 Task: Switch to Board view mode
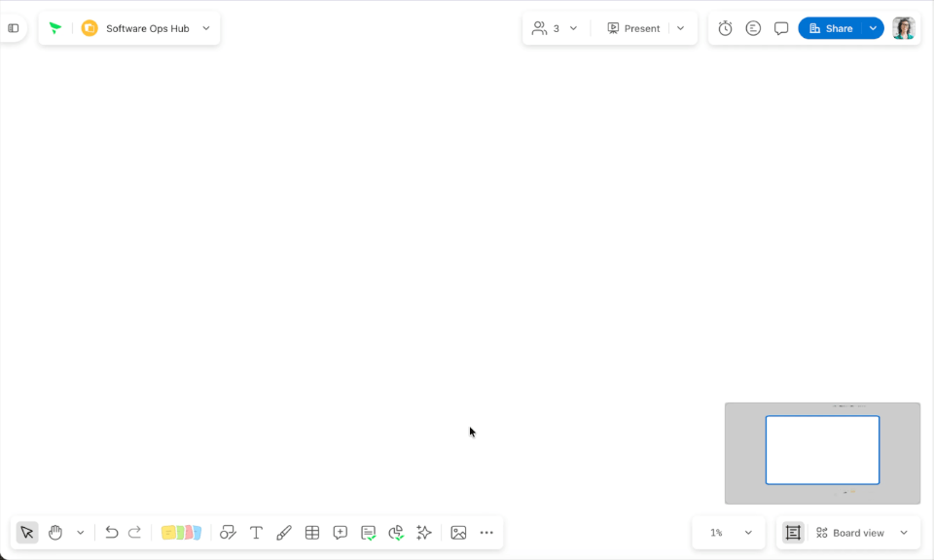[850, 533]
